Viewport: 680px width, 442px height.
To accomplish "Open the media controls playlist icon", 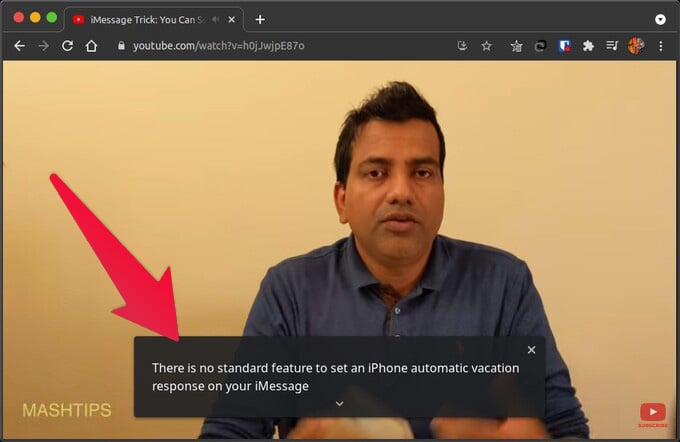I will point(612,45).
